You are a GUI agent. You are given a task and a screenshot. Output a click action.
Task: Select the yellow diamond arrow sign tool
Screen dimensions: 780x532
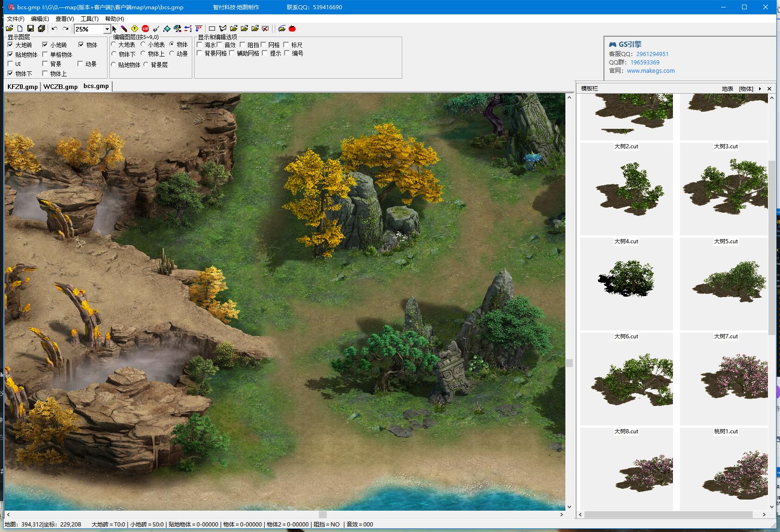click(x=134, y=29)
